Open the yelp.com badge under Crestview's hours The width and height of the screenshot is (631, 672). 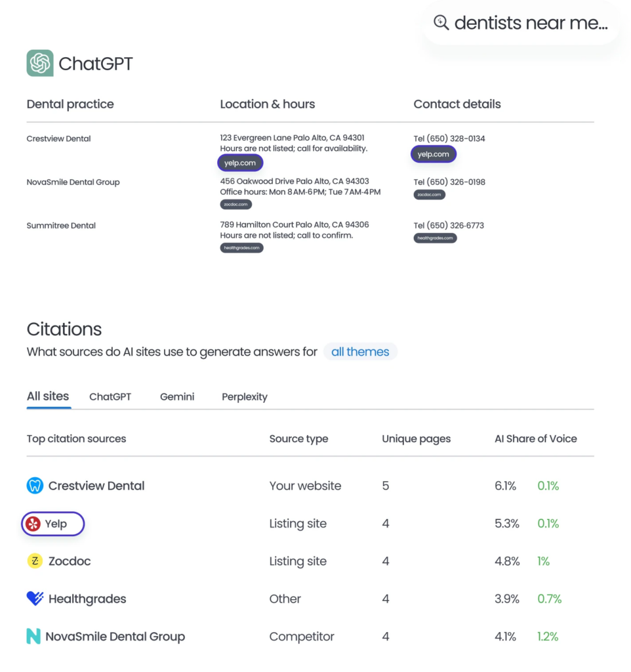click(240, 163)
